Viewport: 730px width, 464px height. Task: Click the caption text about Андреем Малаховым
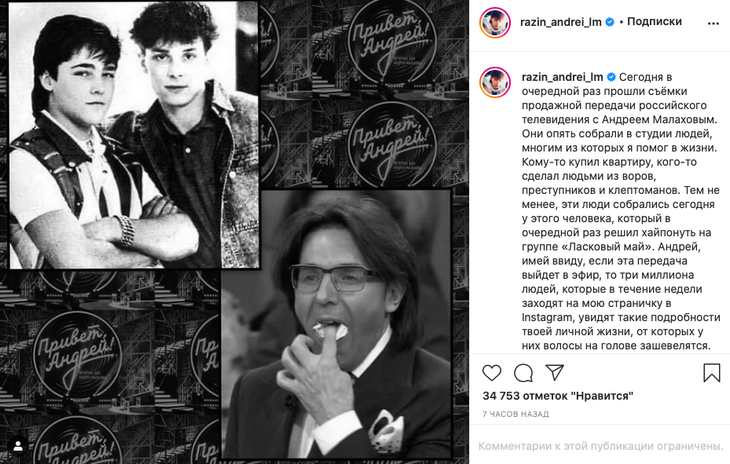(621, 211)
